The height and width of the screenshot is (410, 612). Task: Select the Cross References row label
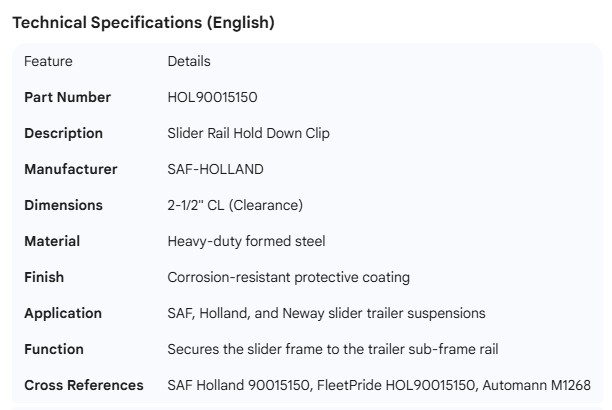pyautogui.click(x=83, y=385)
